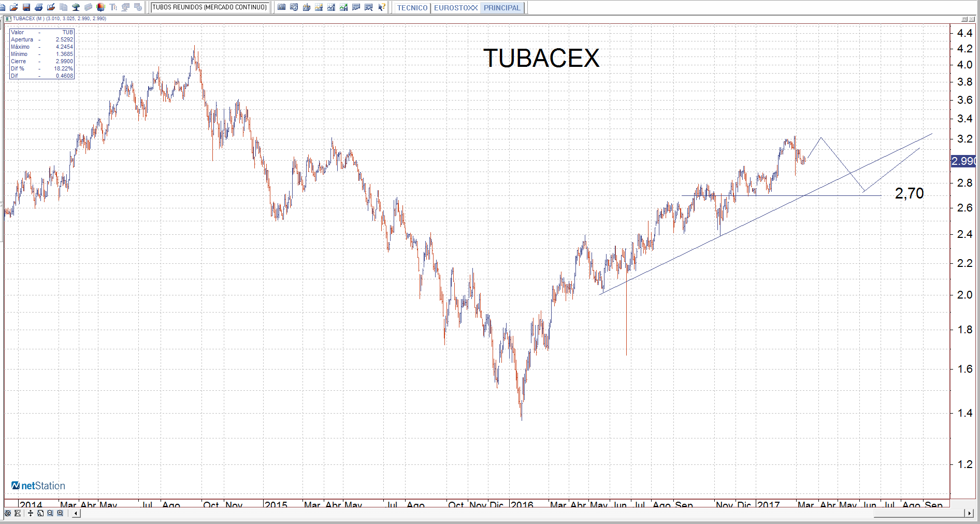980x524 pixels.
Task: Select the PRINCIPAL tab
Action: tap(502, 8)
